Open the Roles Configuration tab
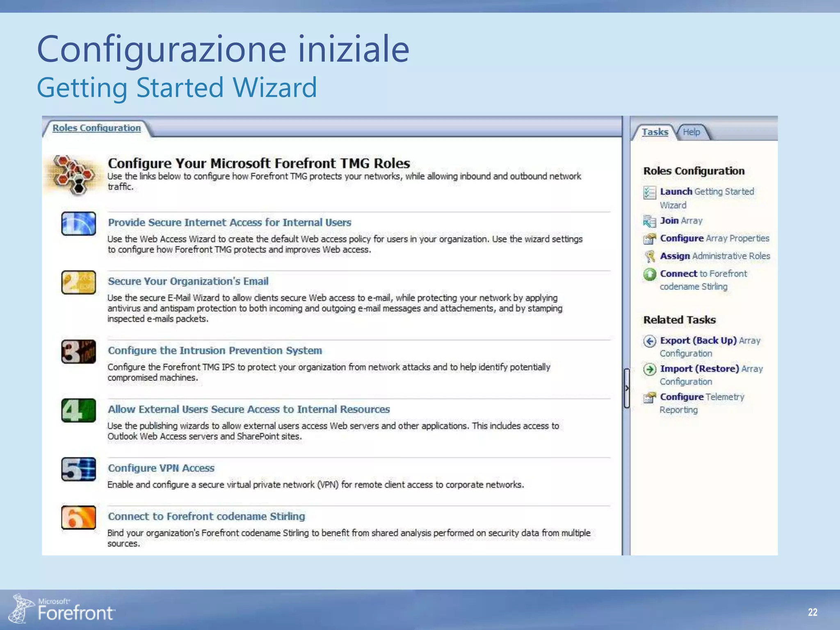840x630 pixels. point(96,128)
